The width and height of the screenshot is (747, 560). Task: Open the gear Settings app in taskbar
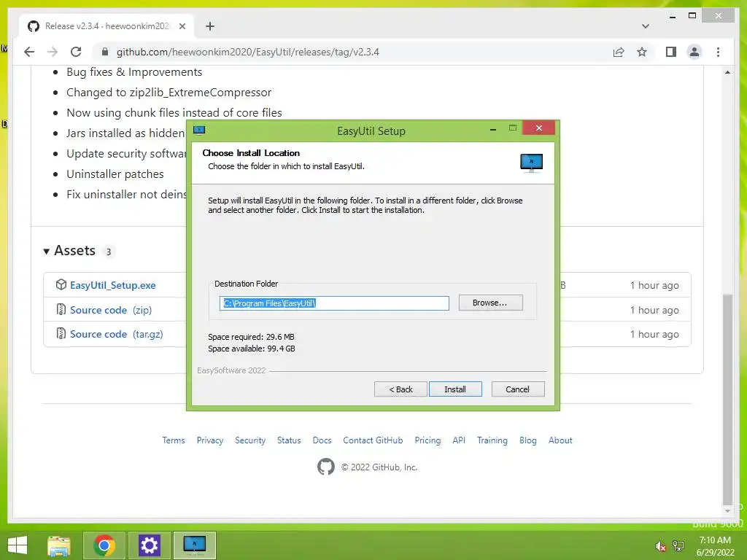(x=149, y=545)
